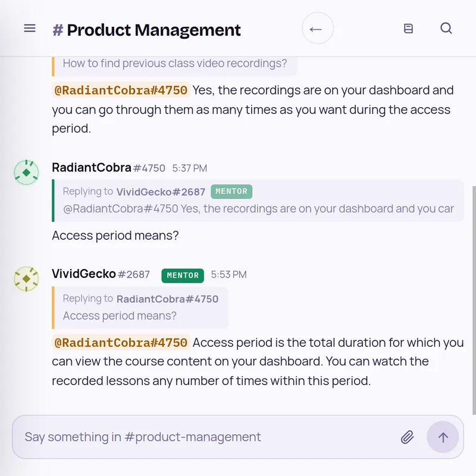
Task: Click the green MENTOR badge beside VividGecko
Action: (x=183, y=275)
